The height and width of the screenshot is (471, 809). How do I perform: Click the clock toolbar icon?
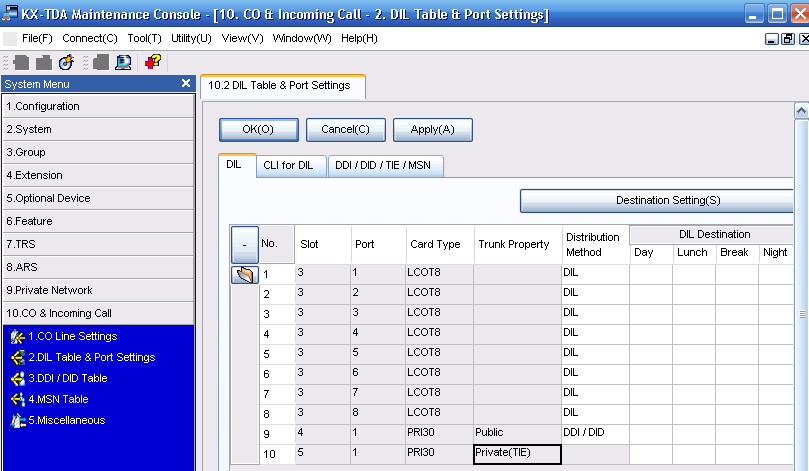[66, 62]
